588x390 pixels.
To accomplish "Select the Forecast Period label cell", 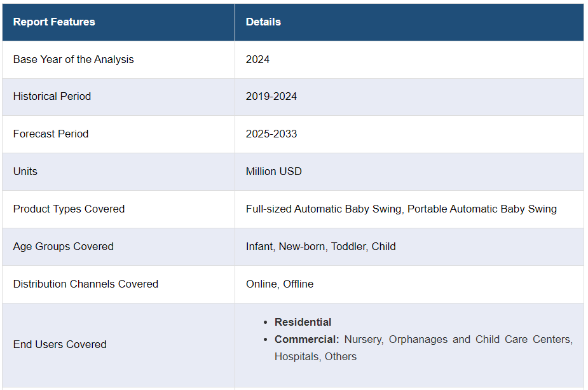I will 51,134.
